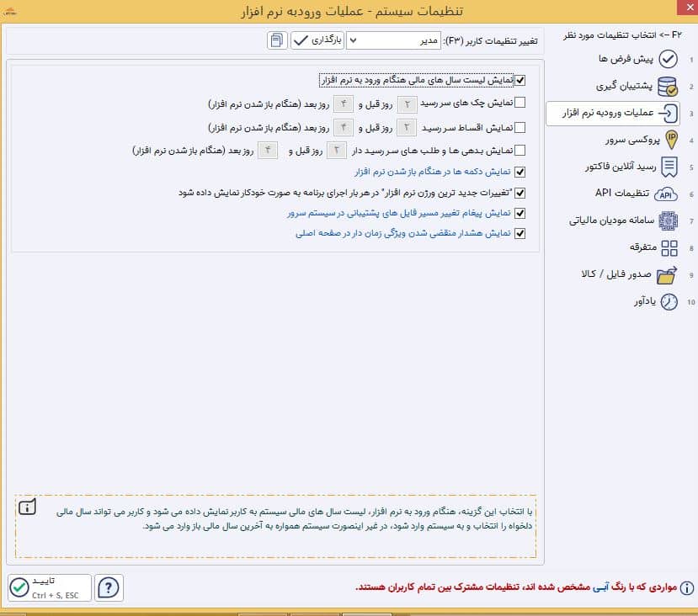Go to the متفرقه settings section
Image resolution: width=698 pixels, height=616 pixels.
(653, 247)
